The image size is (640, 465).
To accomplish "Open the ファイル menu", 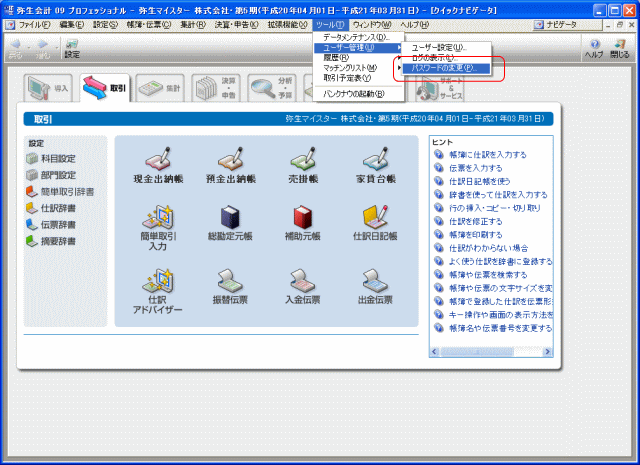I will pyautogui.click(x=34, y=25).
